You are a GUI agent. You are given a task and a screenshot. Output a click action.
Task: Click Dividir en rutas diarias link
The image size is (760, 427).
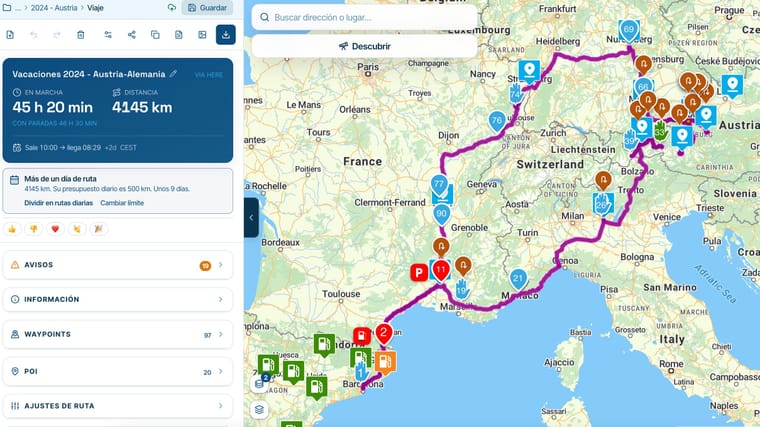(59, 203)
